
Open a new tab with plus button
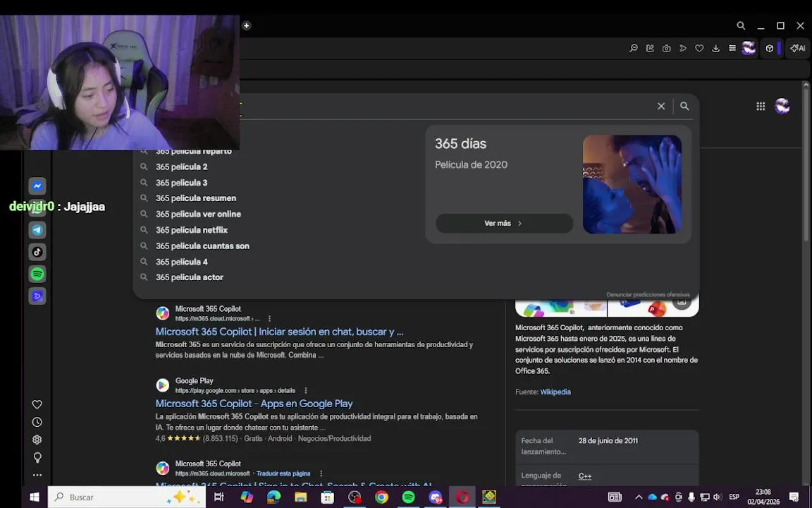(247, 25)
